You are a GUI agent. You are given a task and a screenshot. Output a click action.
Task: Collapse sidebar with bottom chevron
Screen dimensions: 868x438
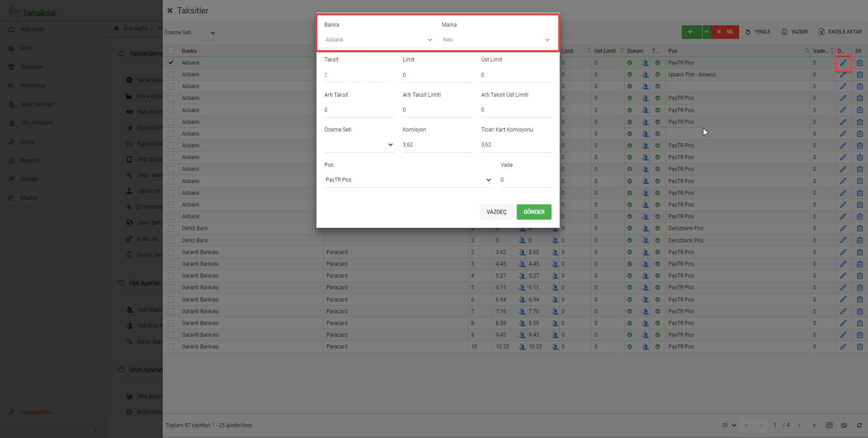pyautogui.click(x=96, y=430)
